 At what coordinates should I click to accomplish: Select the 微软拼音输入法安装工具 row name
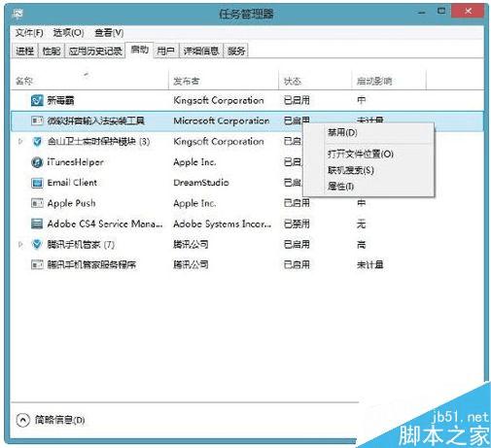[96, 121]
